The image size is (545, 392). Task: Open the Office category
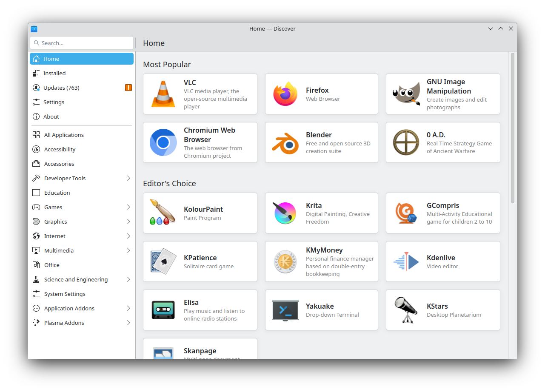click(82, 265)
